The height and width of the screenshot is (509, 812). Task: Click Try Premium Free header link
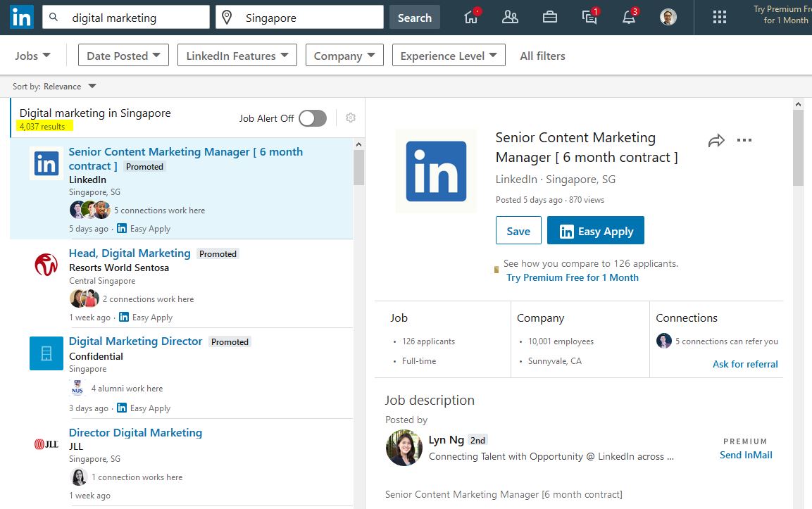click(x=783, y=15)
